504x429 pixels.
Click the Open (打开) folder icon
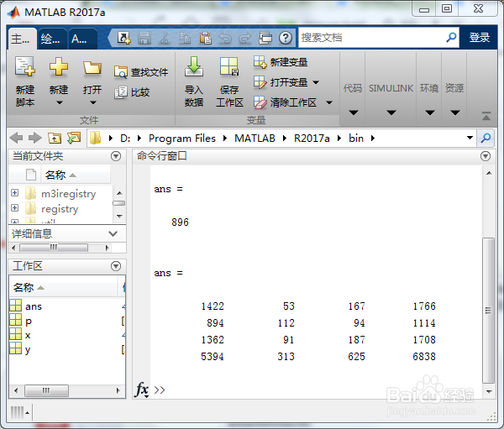pyautogui.click(x=92, y=68)
